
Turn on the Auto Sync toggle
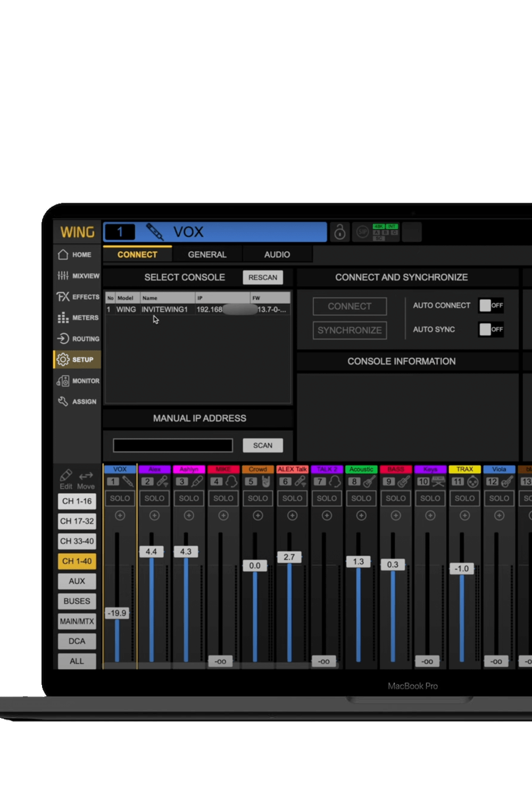pos(491,329)
